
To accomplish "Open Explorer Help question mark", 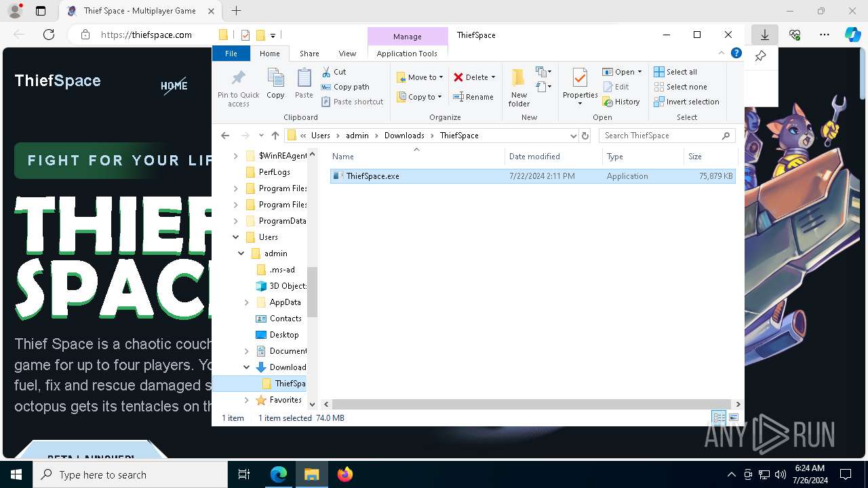I will [x=736, y=53].
